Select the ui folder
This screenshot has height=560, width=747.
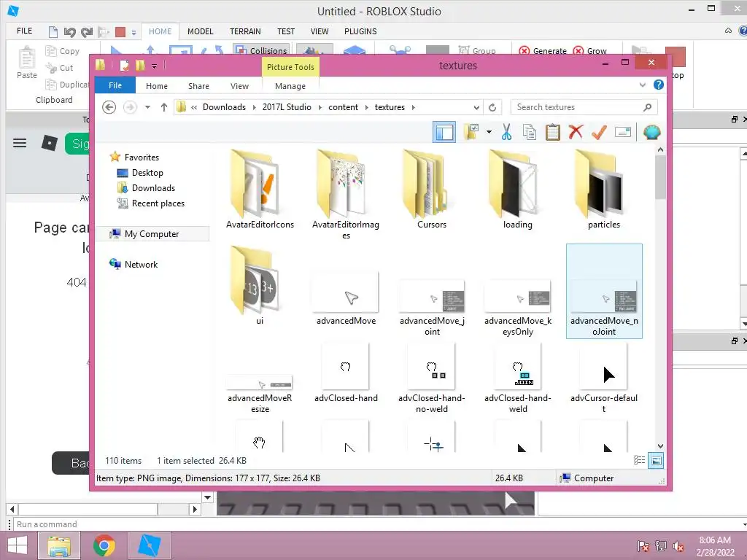pyautogui.click(x=260, y=286)
